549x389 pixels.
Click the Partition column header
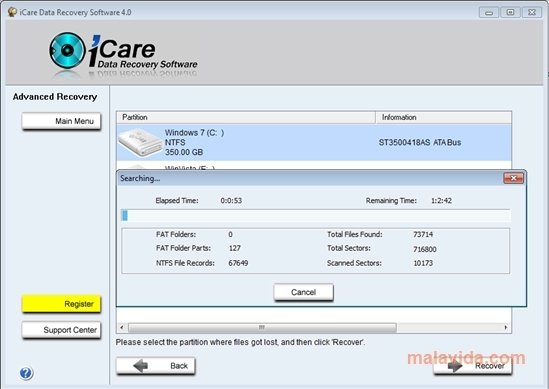pos(246,117)
